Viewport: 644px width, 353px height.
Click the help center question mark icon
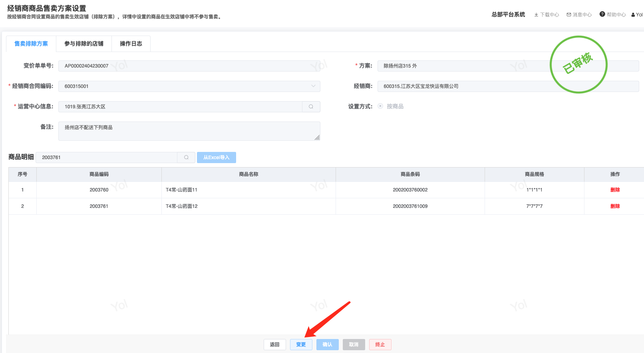[x=602, y=14]
